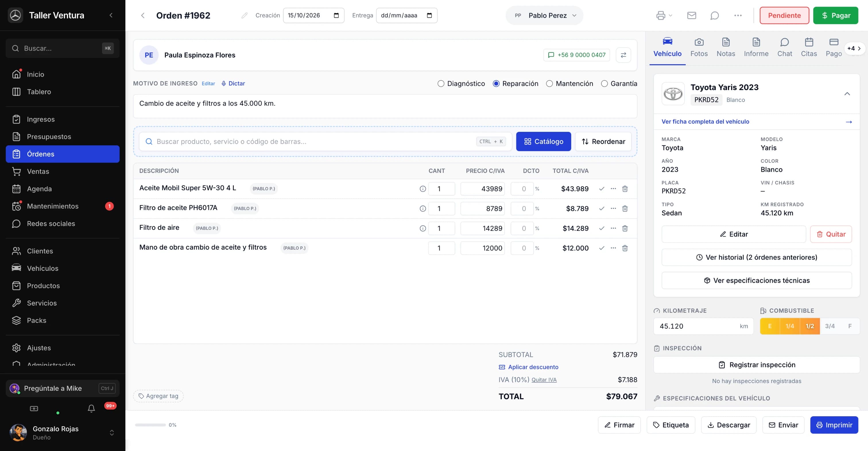This screenshot has width=868, height=451.
Task: Select the Diagnóstico radio option
Action: coord(441,84)
